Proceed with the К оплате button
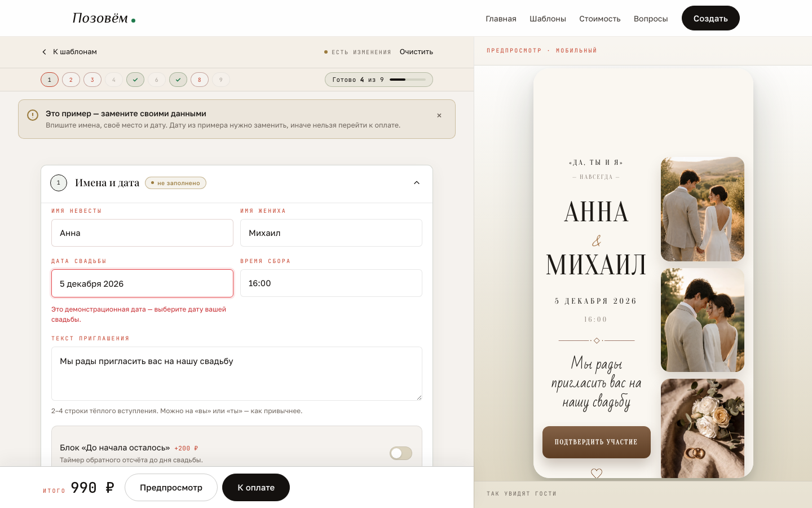Screen dimensions: 812x508 (256, 487)
